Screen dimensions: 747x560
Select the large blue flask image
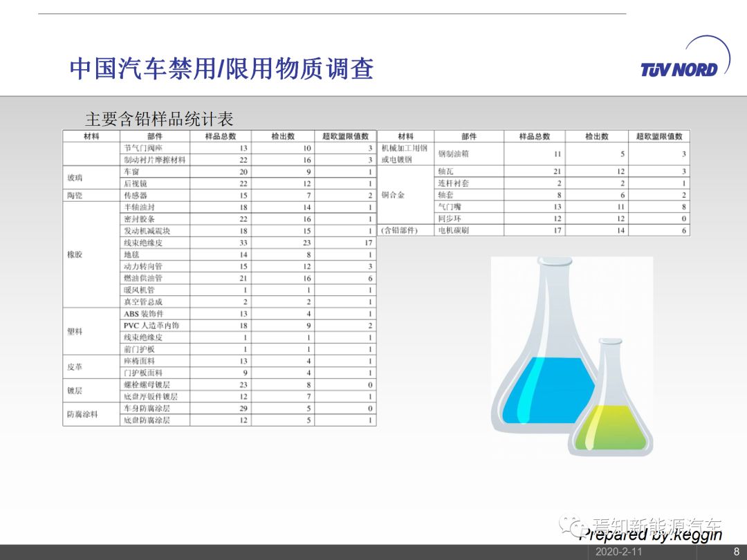point(546,360)
